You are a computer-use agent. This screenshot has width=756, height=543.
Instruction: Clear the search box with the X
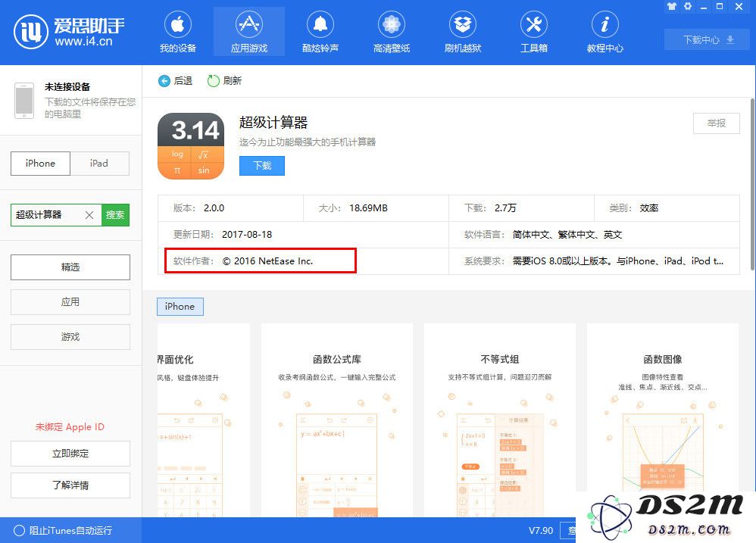pyautogui.click(x=89, y=215)
